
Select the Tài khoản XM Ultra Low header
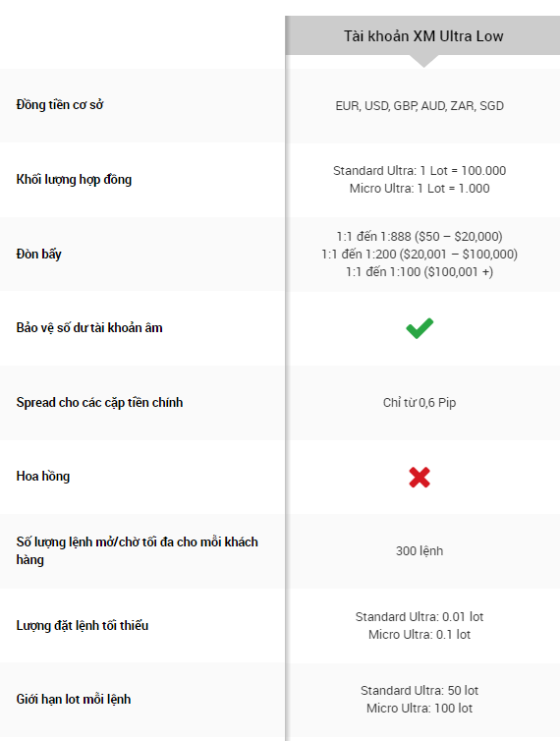pyautogui.click(x=423, y=36)
